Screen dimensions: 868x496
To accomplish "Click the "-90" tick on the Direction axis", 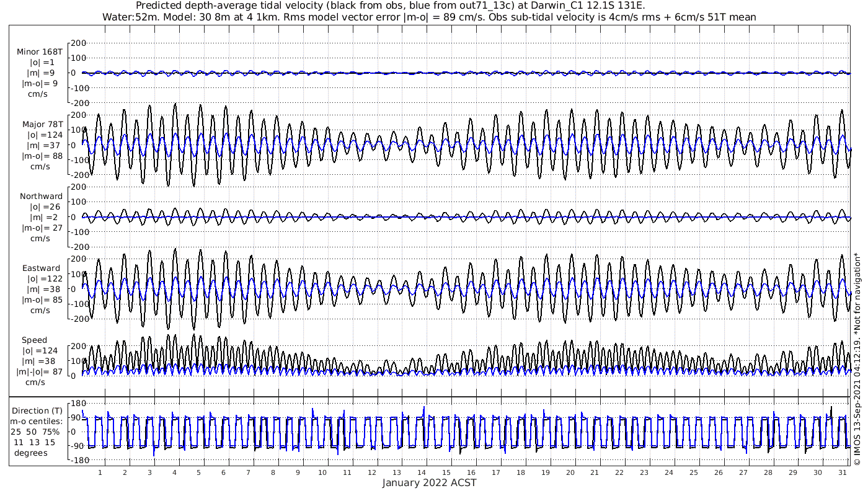I will pyautogui.click(x=77, y=446).
